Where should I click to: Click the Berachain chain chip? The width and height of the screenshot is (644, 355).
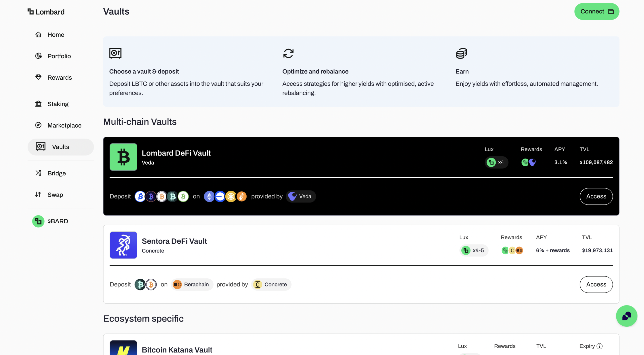(192, 284)
